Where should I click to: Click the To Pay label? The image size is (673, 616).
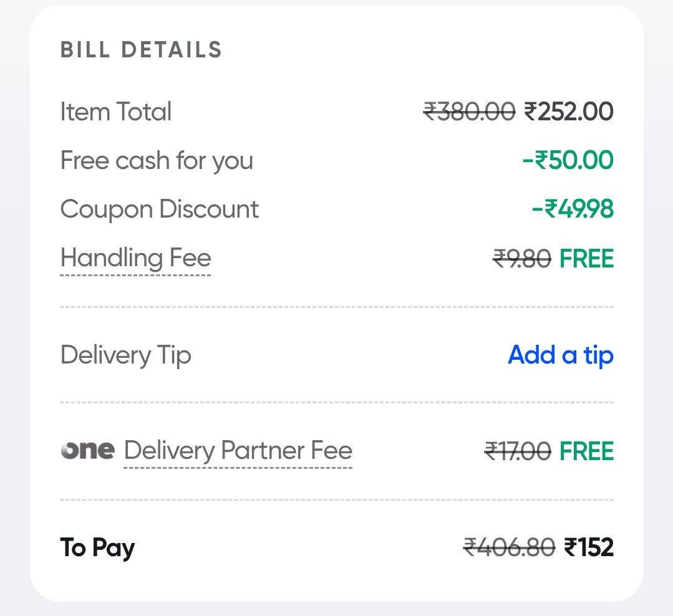pyautogui.click(x=97, y=548)
